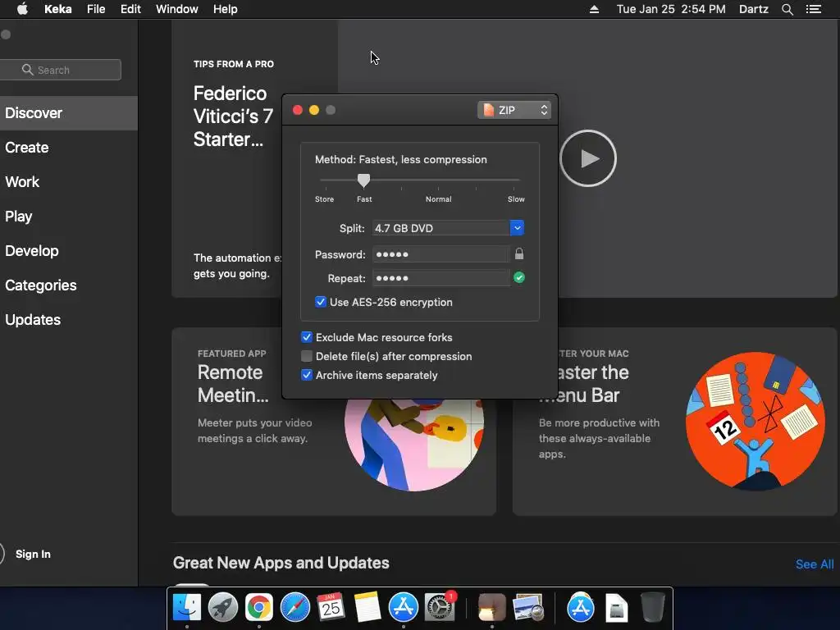Viewport: 840px width, 630px height.
Task: Open the Help menu
Action: click(225, 9)
